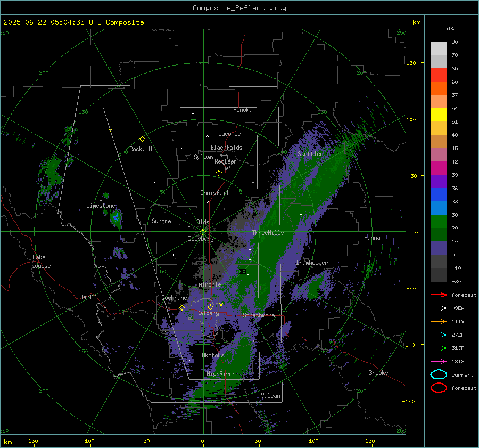Click the Airdrie city label
This screenshot has height=448, width=479.
[210, 284]
